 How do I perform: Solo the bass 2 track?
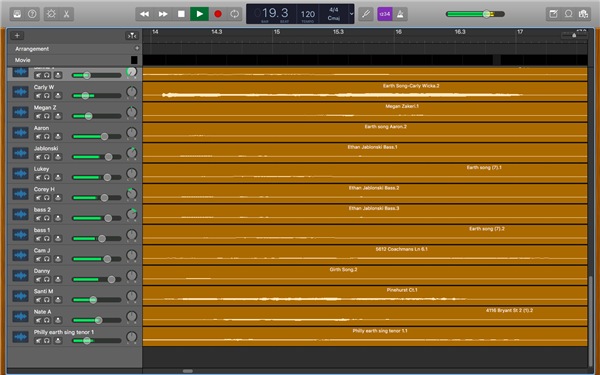47,218
